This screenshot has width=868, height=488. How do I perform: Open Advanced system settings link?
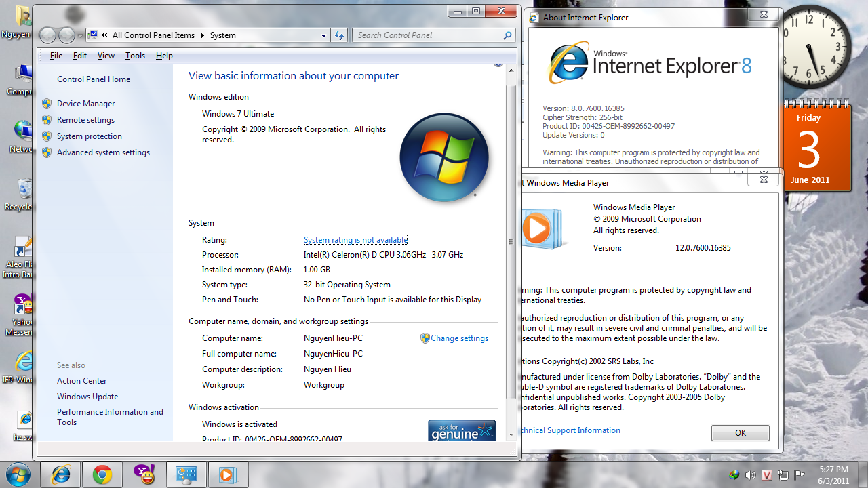[x=103, y=152]
